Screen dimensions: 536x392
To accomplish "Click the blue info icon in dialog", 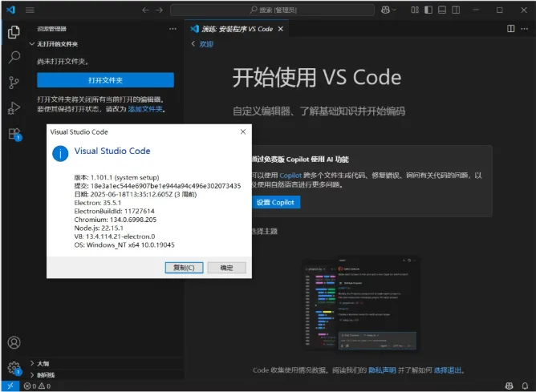I will 60,154.
